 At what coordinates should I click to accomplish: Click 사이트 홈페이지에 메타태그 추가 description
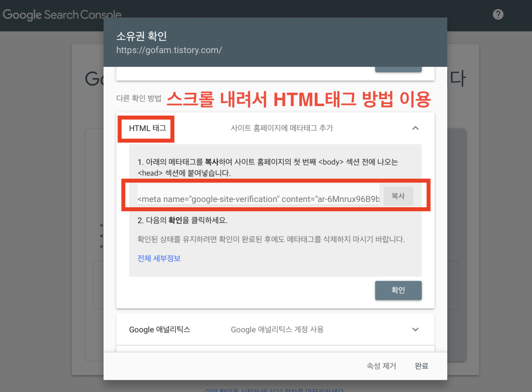282,128
